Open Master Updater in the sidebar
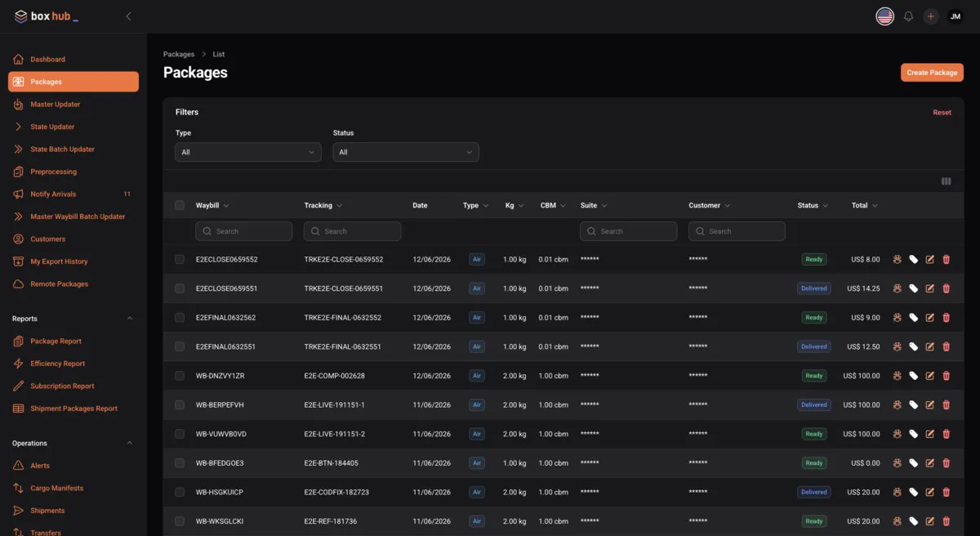Screen dimensions: 980x536 coord(73,104)
